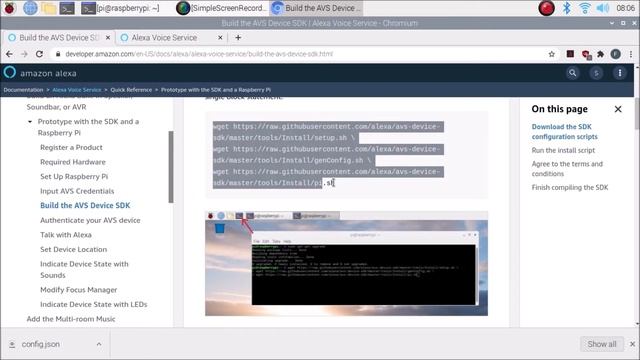Open Modify Focus Manager in the sidebar
This screenshot has width=640, height=360.
tap(78, 290)
